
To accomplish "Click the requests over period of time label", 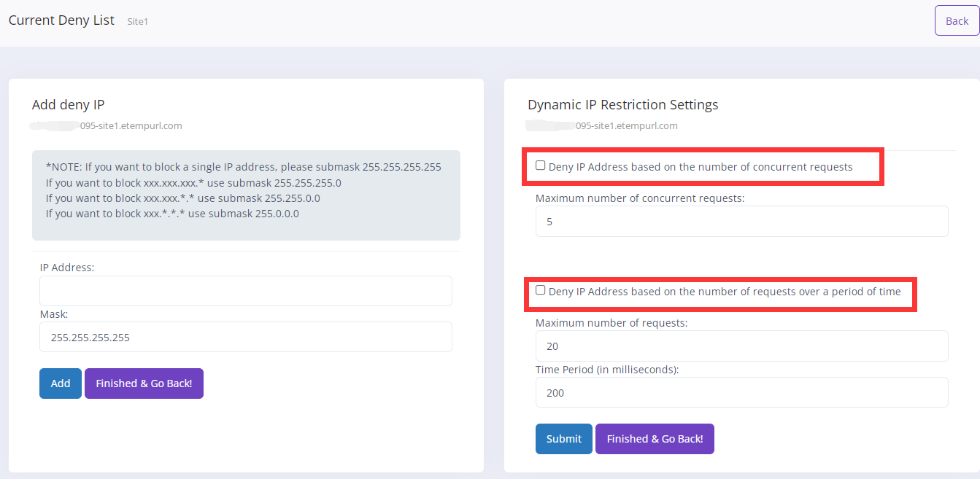I will (x=725, y=292).
